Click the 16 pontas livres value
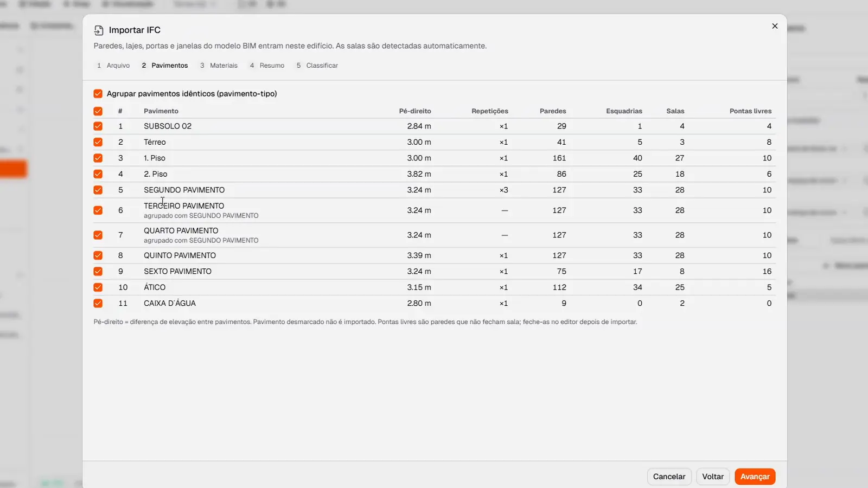The image size is (868, 488). tap(767, 271)
